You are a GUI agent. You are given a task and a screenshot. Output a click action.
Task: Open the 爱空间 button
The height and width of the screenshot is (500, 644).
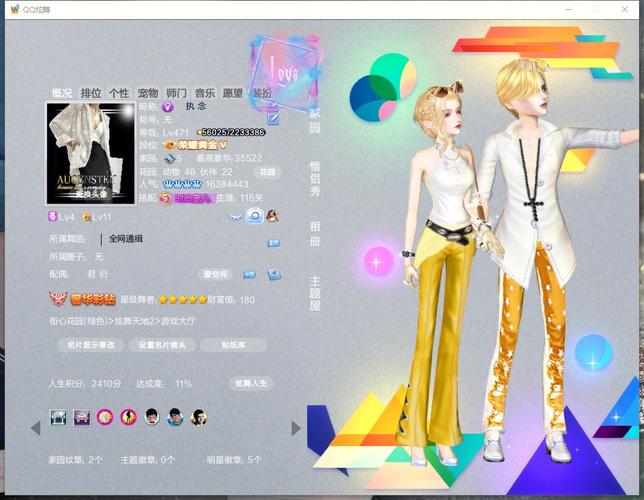click(x=215, y=274)
